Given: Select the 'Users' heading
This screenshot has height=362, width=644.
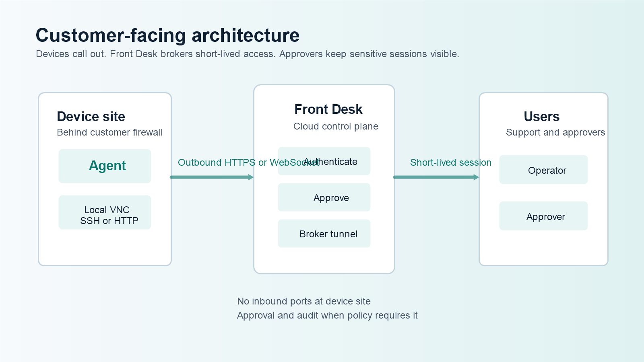Looking at the screenshot, I should tap(542, 117).
